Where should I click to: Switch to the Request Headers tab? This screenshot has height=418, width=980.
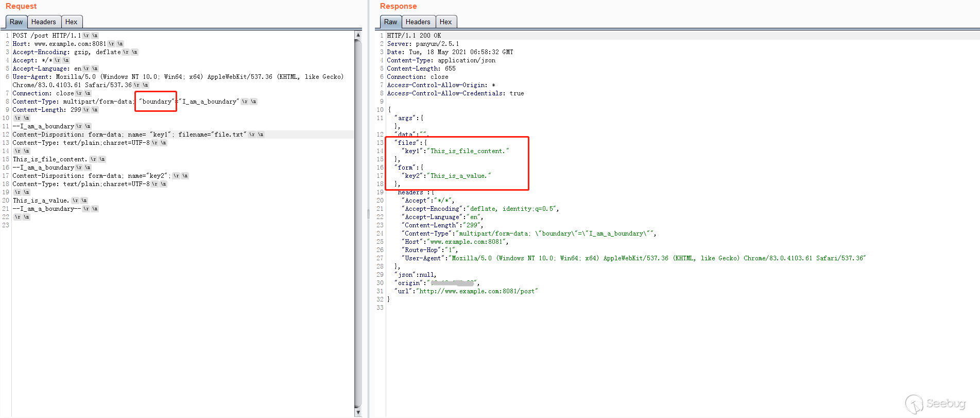point(43,22)
